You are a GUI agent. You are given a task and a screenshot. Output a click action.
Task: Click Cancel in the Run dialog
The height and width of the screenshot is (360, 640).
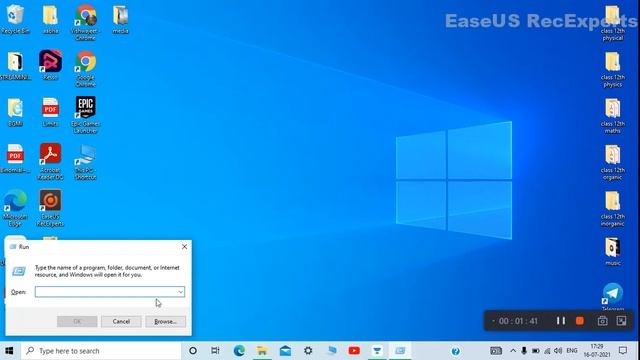(121, 322)
